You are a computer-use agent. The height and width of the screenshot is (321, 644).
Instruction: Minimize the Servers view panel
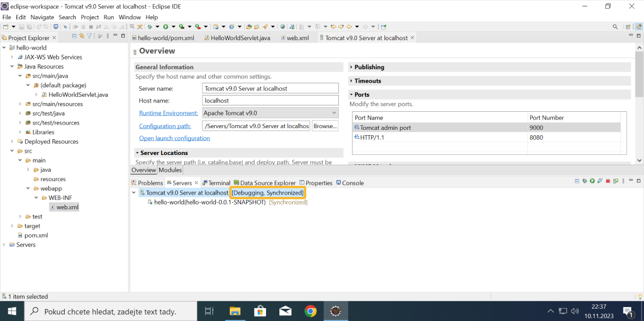(631, 180)
